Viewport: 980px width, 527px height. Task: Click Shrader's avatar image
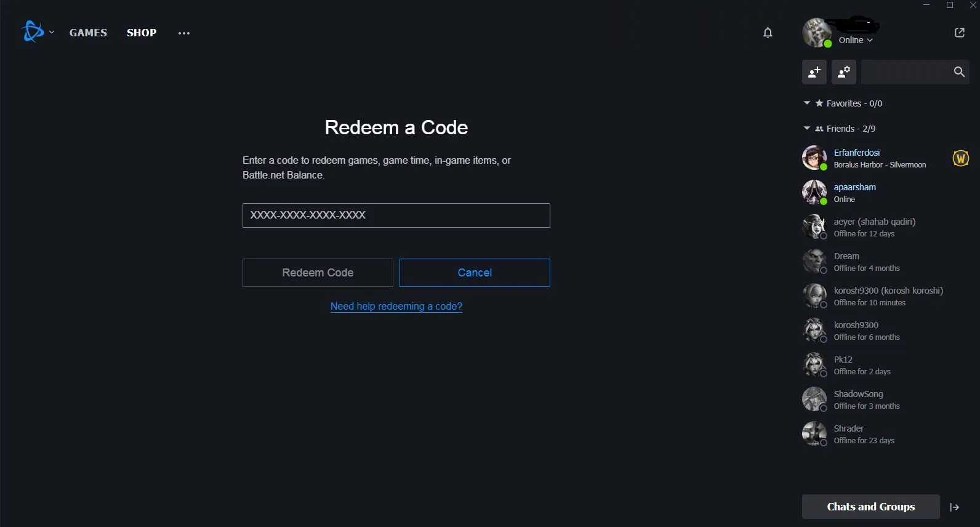tap(814, 433)
